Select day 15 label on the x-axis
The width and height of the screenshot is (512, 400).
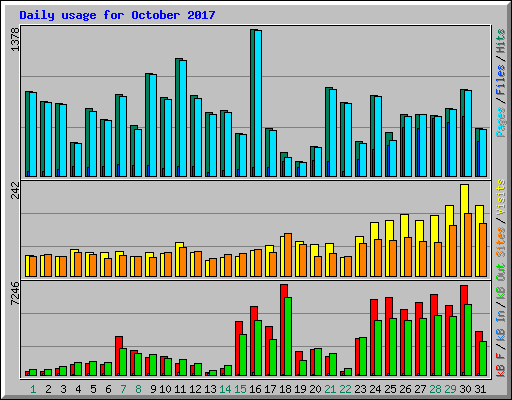[x=240, y=389]
